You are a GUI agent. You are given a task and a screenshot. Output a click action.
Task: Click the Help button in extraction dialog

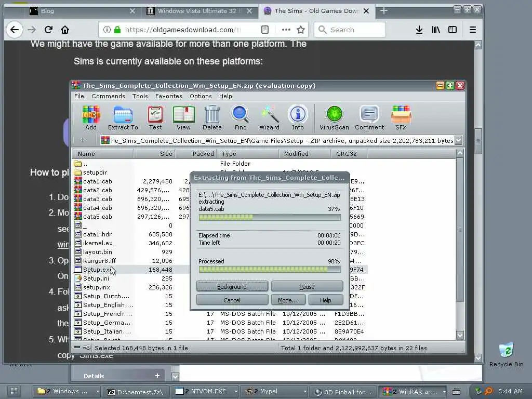click(325, 300)
